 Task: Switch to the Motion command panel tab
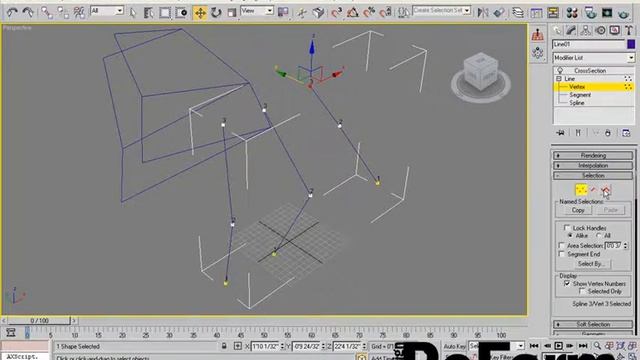coord(600,30)
